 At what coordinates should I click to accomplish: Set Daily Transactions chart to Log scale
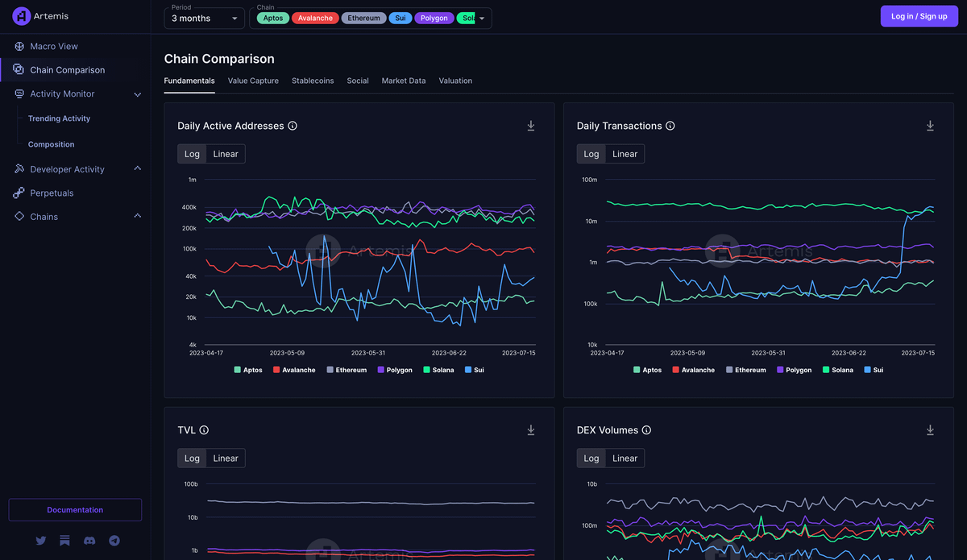pos(591,154)
